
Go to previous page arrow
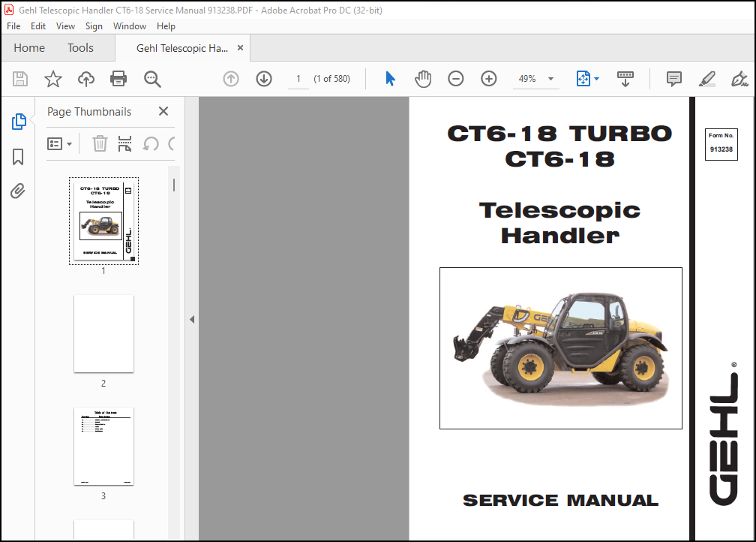pos(231,79)
